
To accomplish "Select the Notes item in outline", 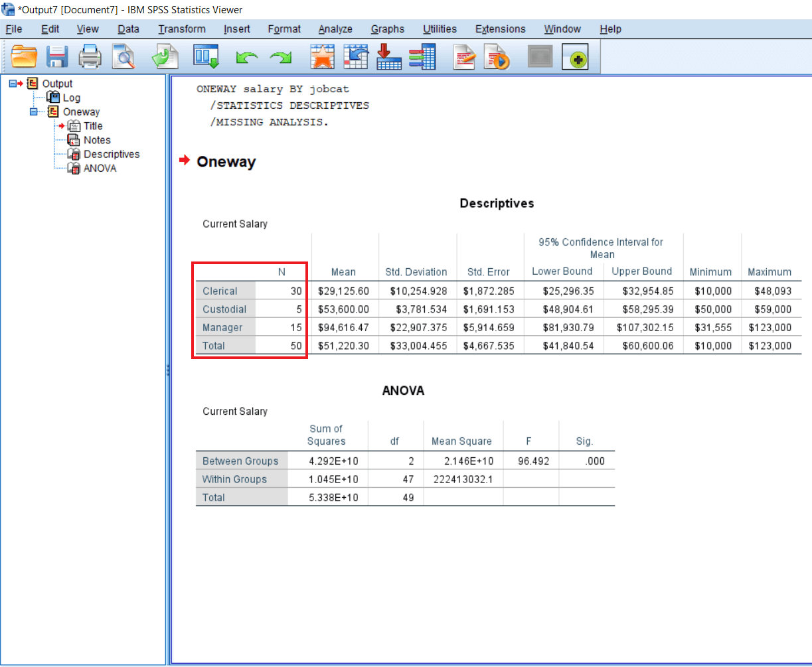I will (97, 140).
